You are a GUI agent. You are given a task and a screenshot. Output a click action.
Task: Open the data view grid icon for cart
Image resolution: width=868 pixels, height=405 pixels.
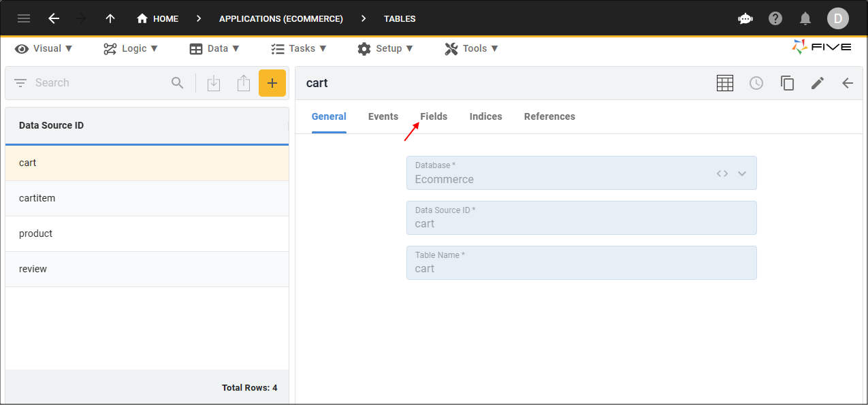pyautogui.click(x=725, y=83)
